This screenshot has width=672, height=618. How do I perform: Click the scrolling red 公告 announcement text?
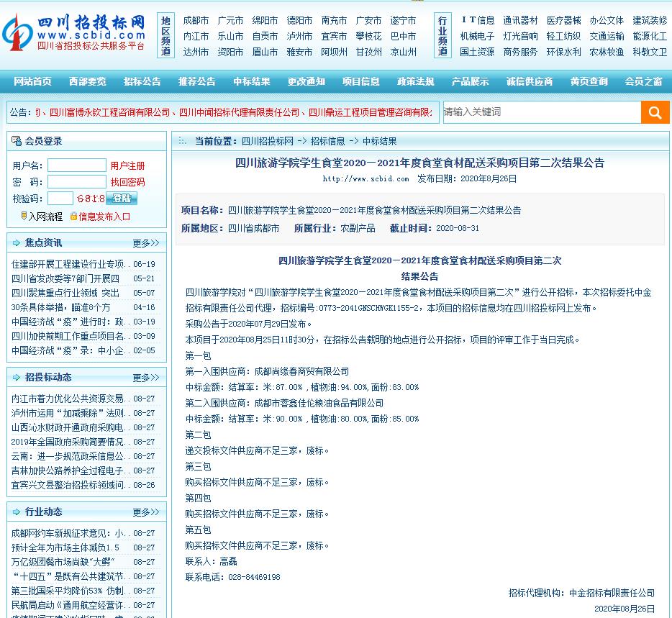pos(234,112)
